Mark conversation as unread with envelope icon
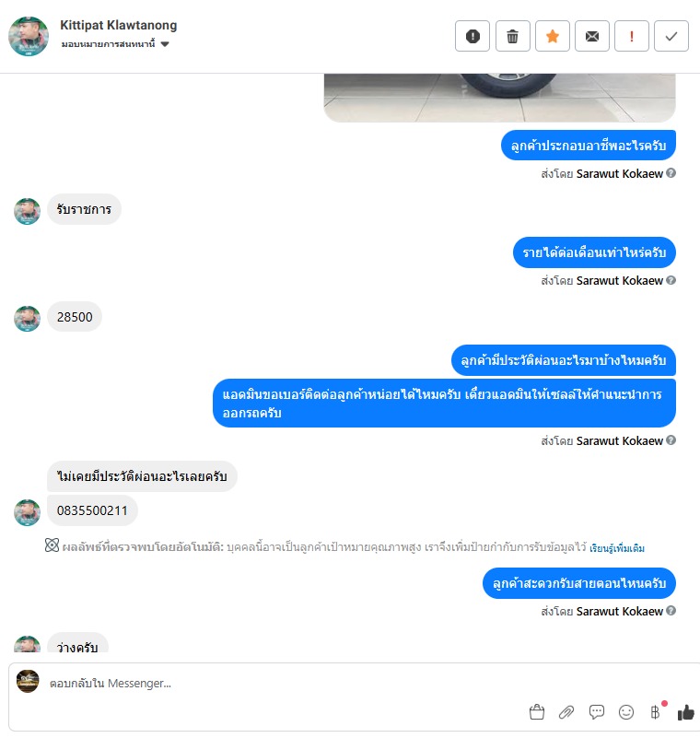The image size is (700, 738). pos(592,36)
